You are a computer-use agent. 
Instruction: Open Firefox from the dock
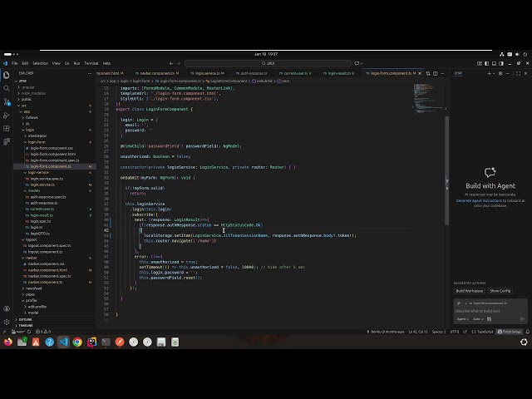pyautogui.click(x=7, y=342)
